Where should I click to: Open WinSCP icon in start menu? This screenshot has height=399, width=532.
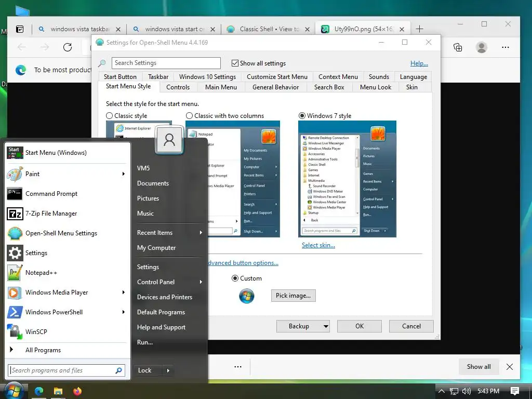coord(15,332)
